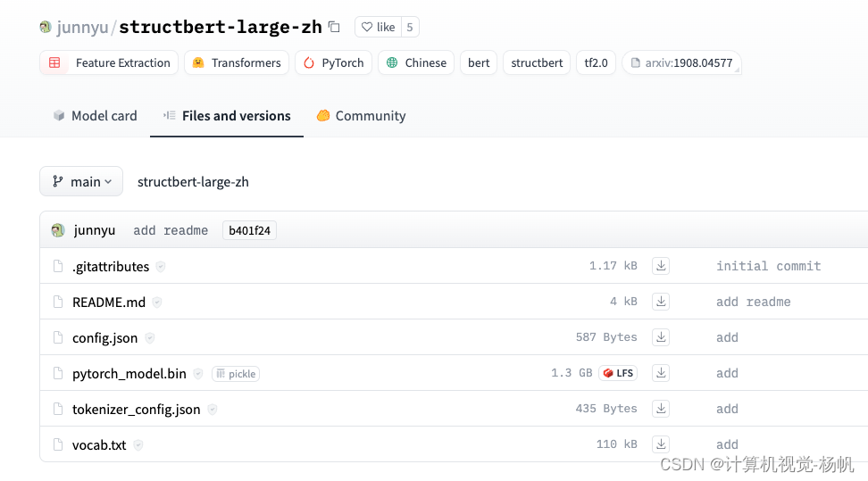
Task: Select the tf2.0 tag
Action: click(596, 62)
